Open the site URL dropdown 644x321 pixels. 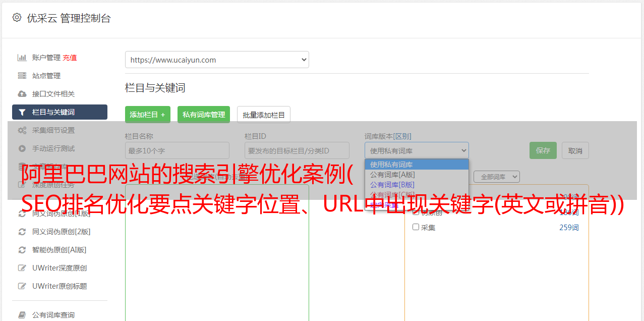click(217, 60)
